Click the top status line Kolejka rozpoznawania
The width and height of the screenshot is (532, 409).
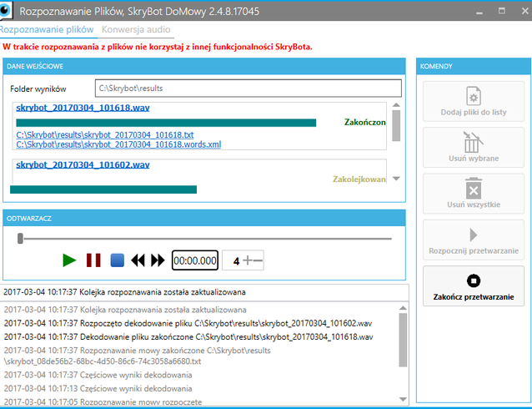(x=124, y=292)
